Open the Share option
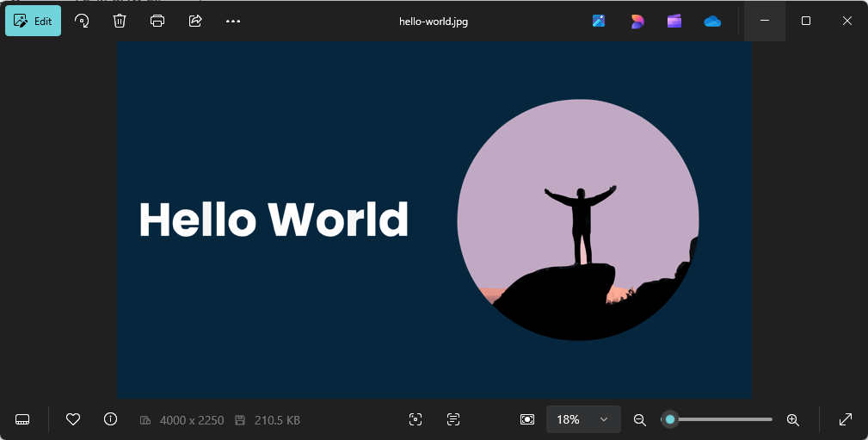 [x=195, y=21]
